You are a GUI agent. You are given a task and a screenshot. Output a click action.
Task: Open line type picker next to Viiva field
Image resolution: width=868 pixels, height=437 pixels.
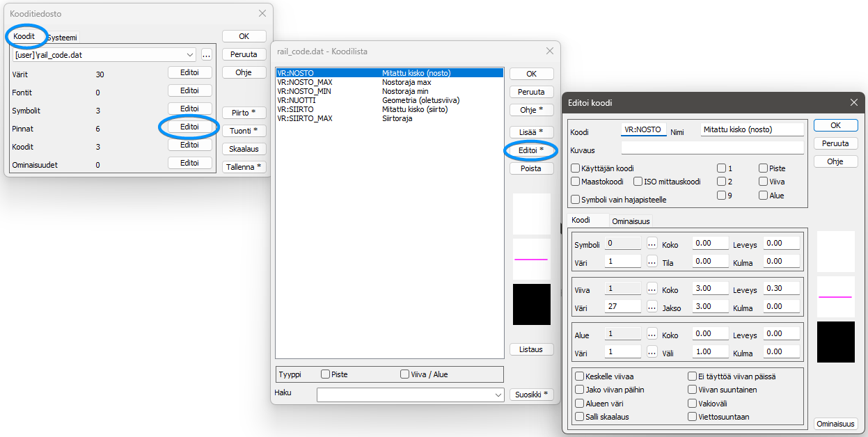pos(652,289)
